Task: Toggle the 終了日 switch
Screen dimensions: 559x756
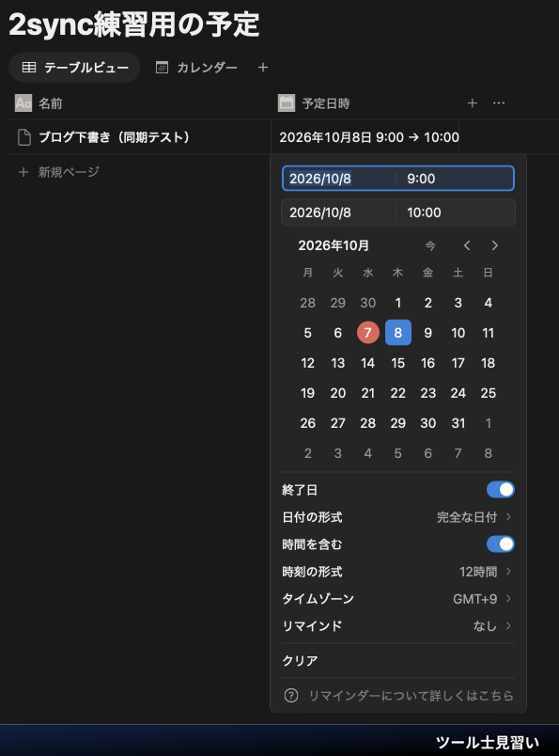Action: (x=500, y=490)
